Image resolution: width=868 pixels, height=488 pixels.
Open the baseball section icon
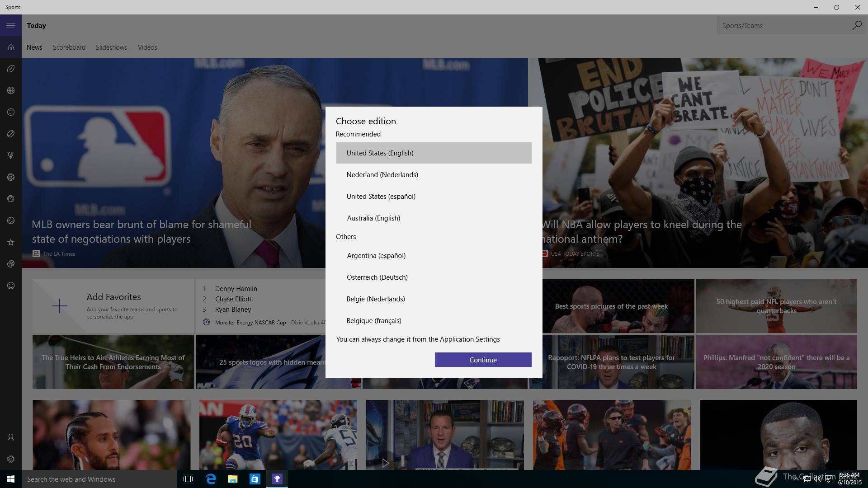pyautogui.click(x=11, y=112)
